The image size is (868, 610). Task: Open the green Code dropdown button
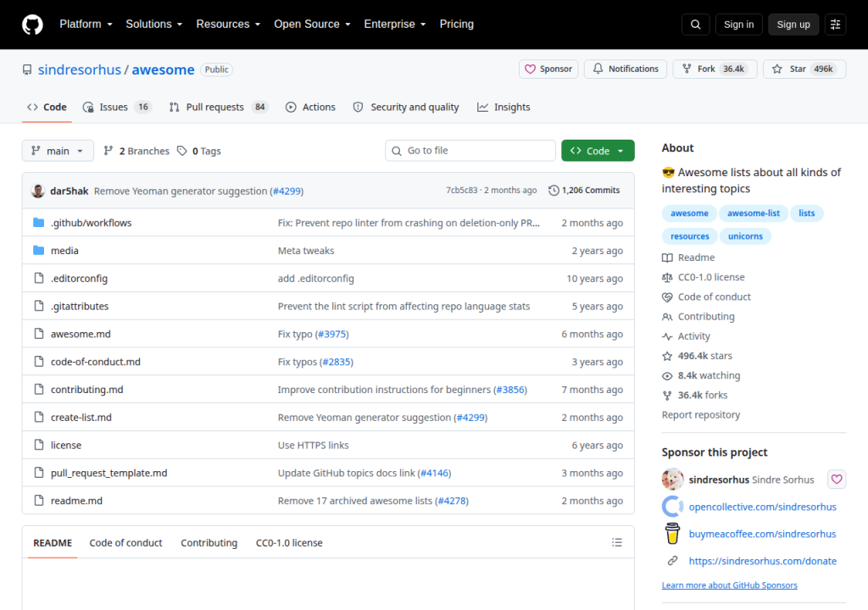(x=598, y=151)
